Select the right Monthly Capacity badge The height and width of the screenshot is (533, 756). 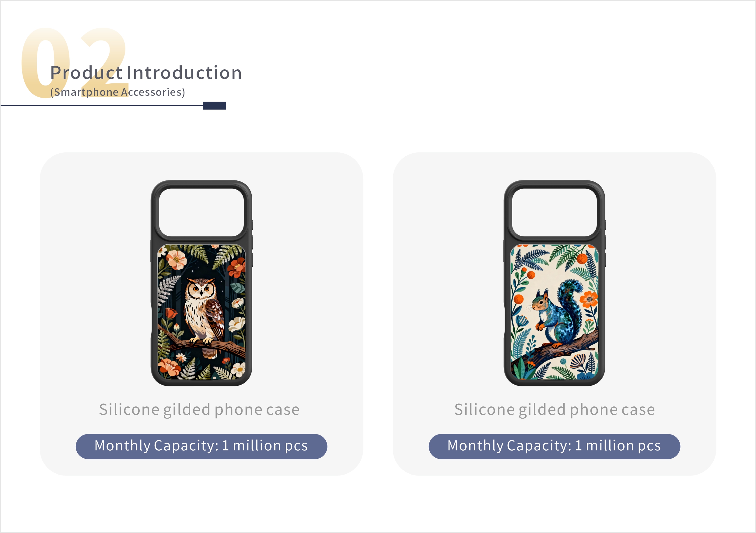[x=555, y=446]
